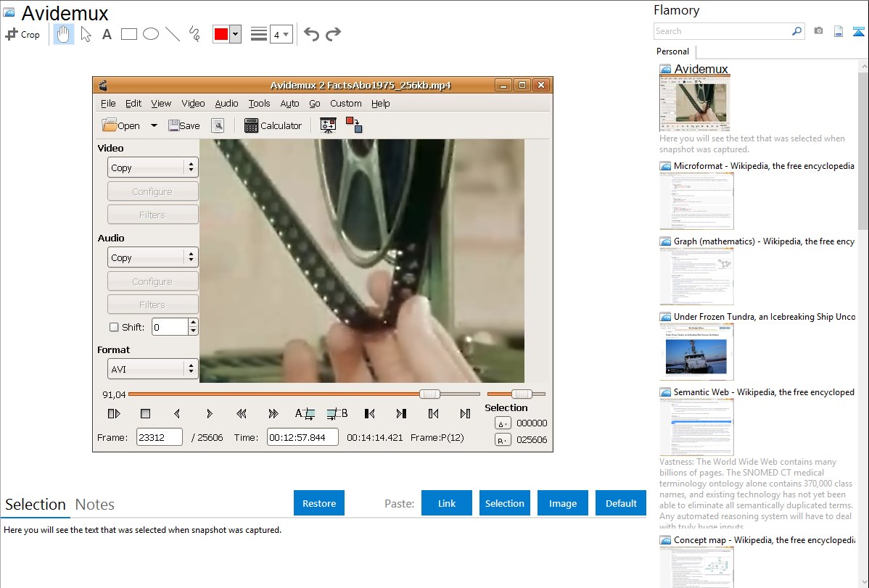Open the line width dropdown showing 4
Viewport: 869px width, 588px height.
(281, 34)
